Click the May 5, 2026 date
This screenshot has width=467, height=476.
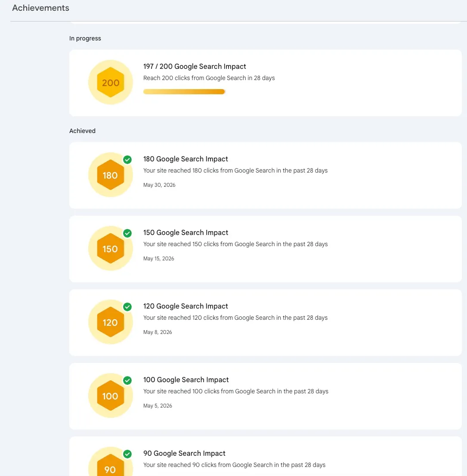click(158, 406)
